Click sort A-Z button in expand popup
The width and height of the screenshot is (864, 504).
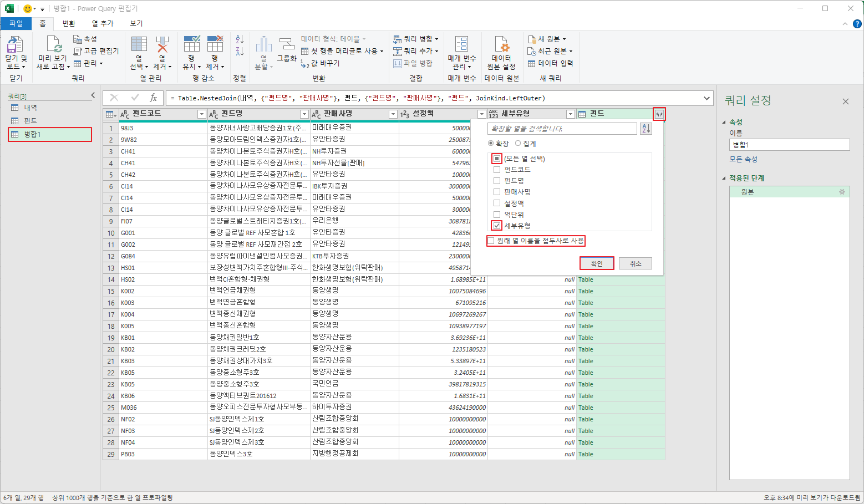click(646, 129)
